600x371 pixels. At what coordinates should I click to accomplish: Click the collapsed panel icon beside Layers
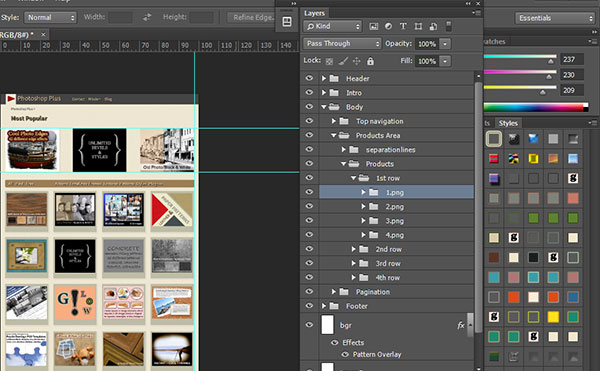pyautogui.click(x=287, y=21)
